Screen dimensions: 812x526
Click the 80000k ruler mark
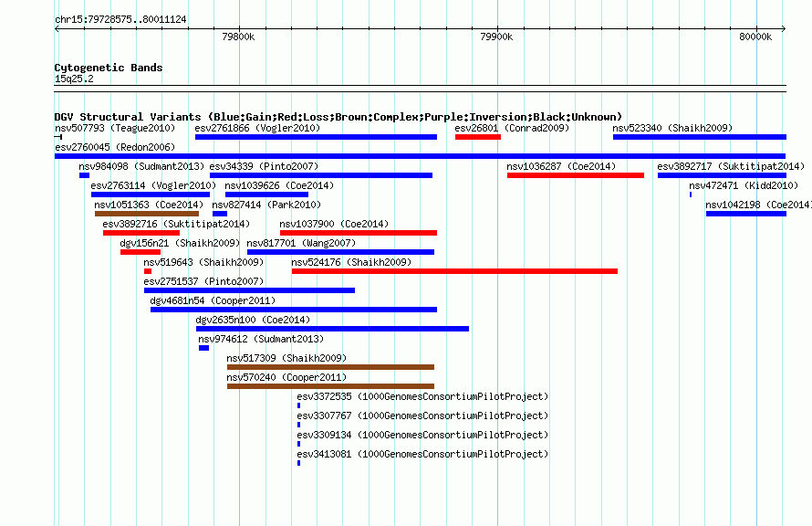755,37
